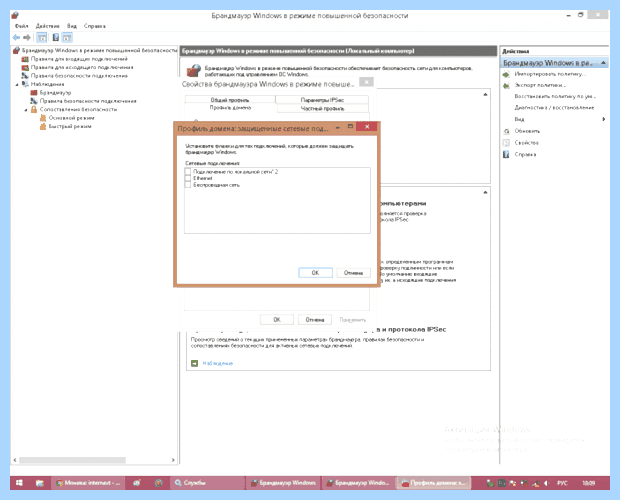Image resolution: width=620 pixels, height=500 pixels.
Task: Click the system clock on the taskbar
Action: (x=588, y=483)
